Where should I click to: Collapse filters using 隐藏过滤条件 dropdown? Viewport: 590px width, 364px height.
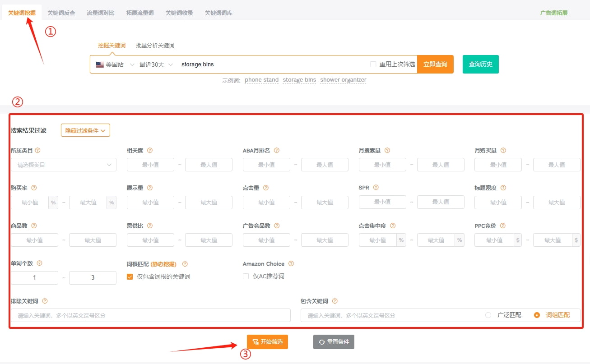click(x=85, y=130)
